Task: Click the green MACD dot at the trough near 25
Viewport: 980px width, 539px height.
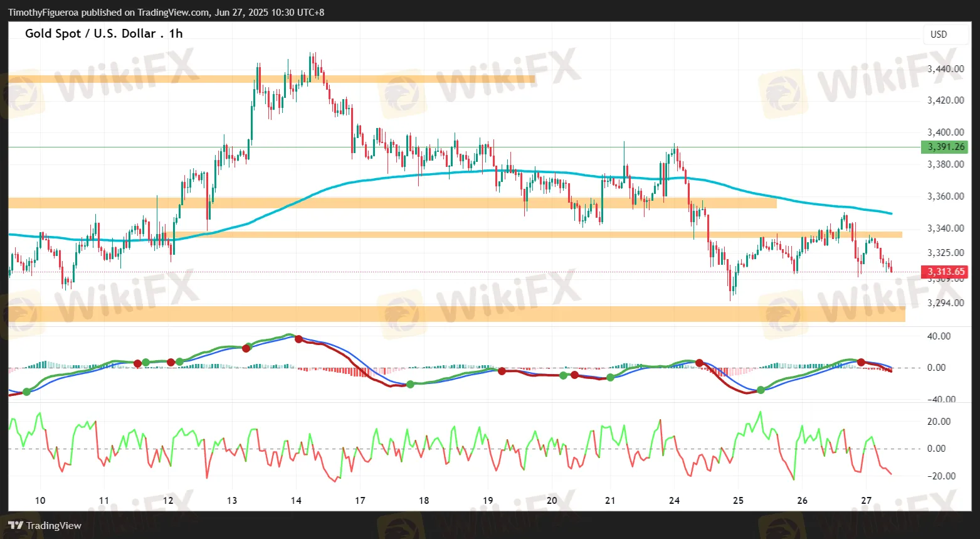Action: (x=761, y=390)
